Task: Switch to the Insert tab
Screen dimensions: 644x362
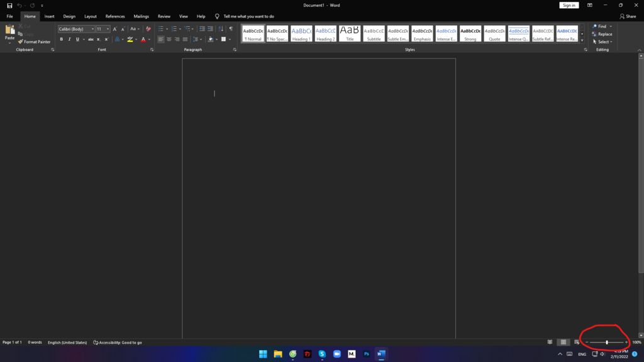Action: 49,16
